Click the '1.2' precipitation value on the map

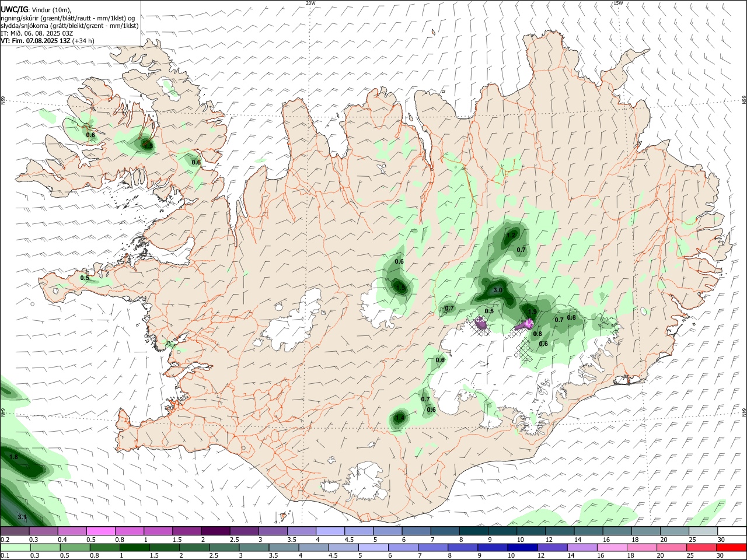click(x=511, y=236)
